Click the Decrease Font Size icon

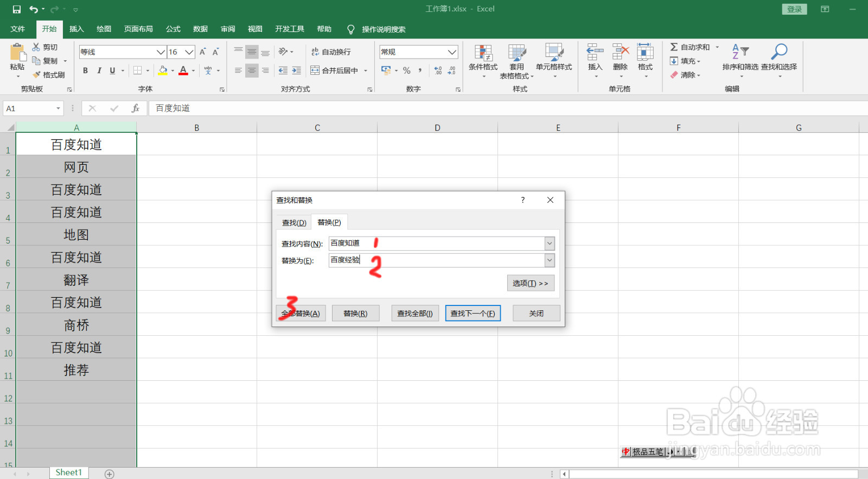(x=215, y=52)
